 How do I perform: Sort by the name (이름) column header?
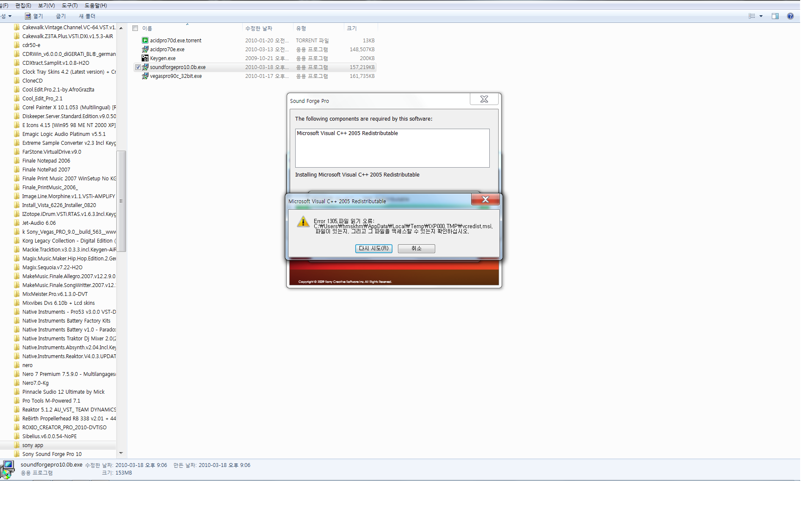147,28
